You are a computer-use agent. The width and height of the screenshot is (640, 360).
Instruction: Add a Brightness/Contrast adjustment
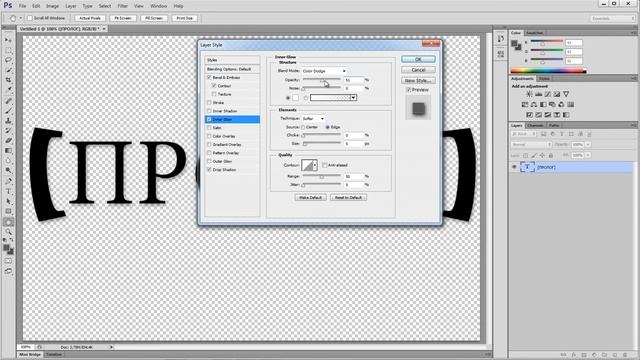[x=529, y=94]
